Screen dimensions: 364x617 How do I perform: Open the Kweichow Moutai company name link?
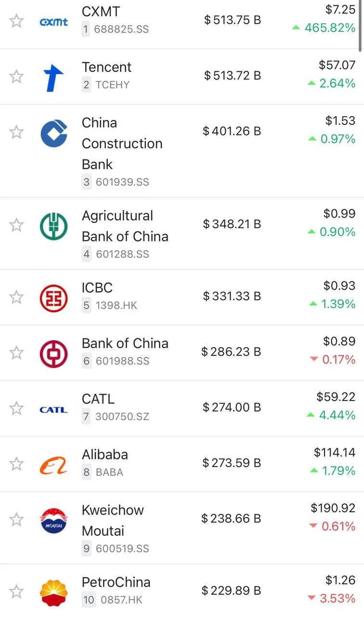pos(113,521)
